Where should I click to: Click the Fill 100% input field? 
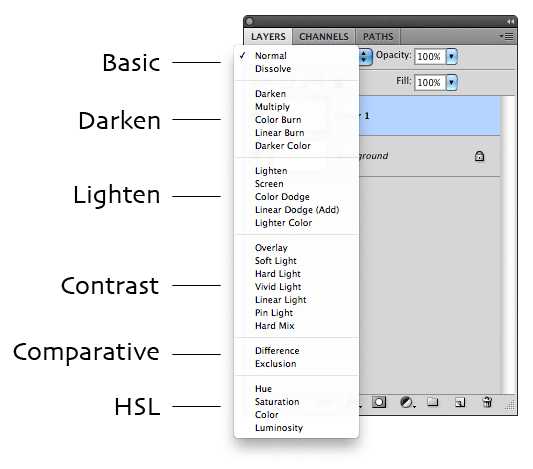point(430,83)
